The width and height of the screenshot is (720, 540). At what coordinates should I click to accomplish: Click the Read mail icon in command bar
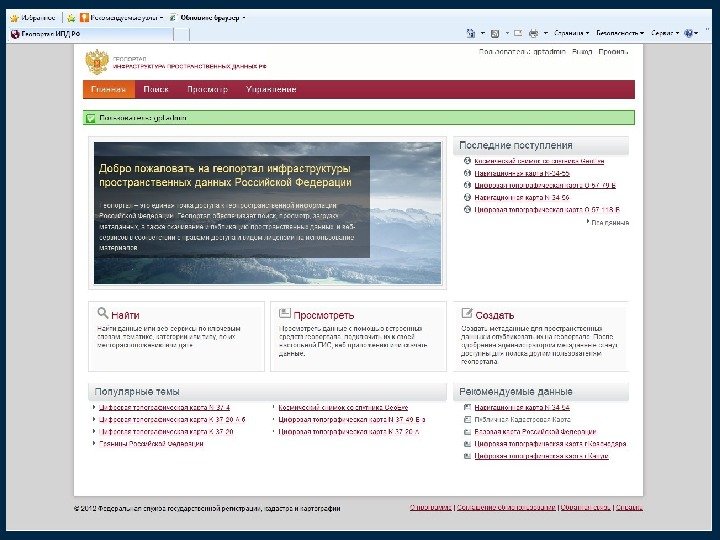(x=518, y=33)
